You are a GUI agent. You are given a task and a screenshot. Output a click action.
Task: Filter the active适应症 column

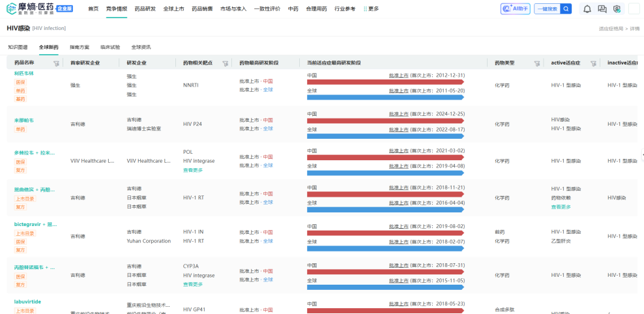click(593, 63)
